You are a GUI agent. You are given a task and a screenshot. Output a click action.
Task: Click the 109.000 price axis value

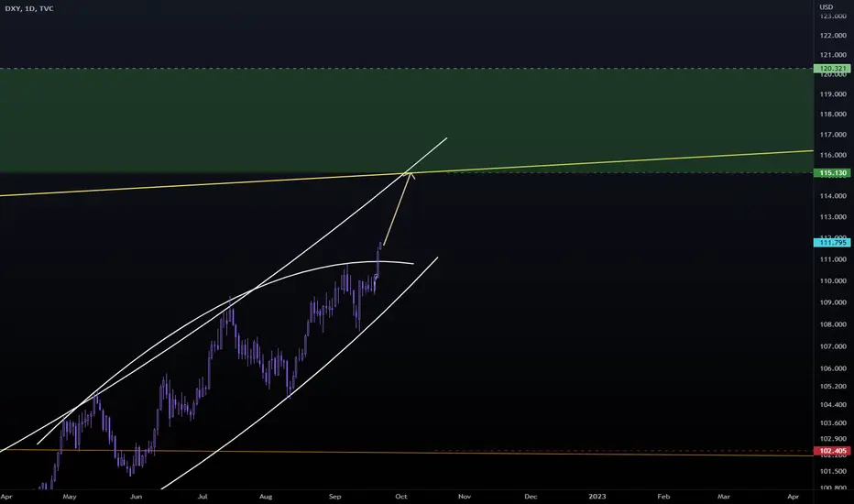tap(833, 301)
